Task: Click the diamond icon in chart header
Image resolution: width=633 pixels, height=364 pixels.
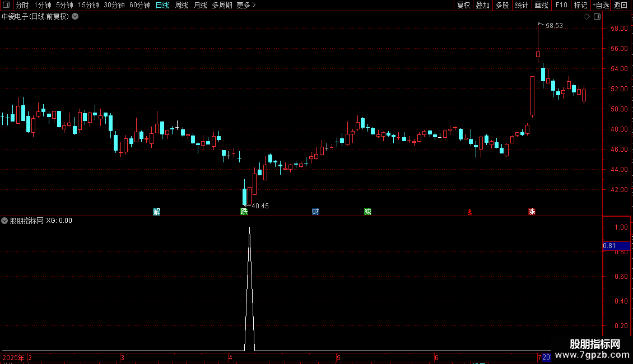Action: pyautogui.click(x=587, y=17)
